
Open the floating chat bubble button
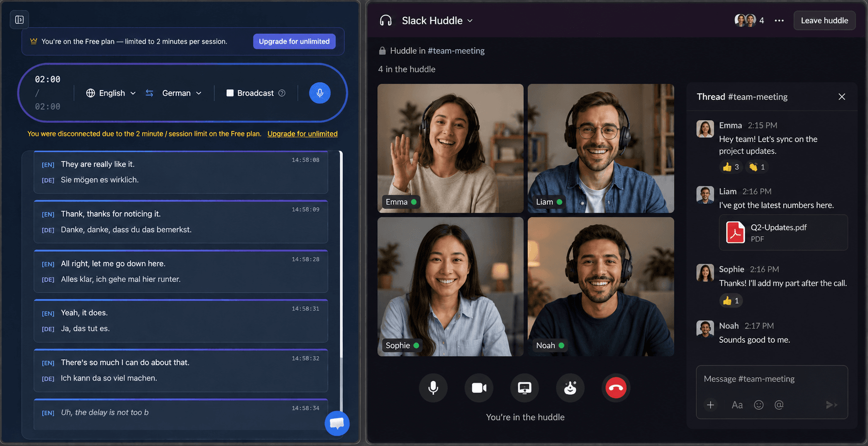(x=337, y=423)
